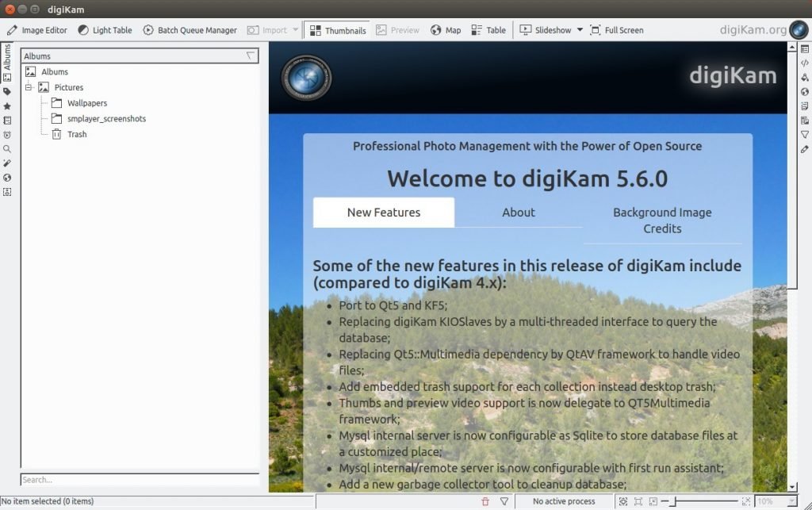This screenshot has height=510, width=812.
Task: Enter Full Screen mode
Action: click(x=616, y=30)
